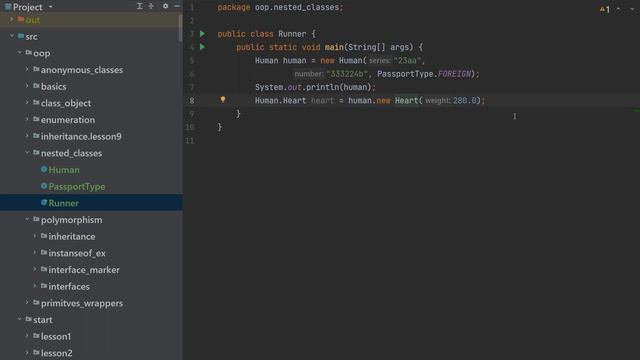
Task: Expand the anonymous_classes package
Action: pos(27,70)
